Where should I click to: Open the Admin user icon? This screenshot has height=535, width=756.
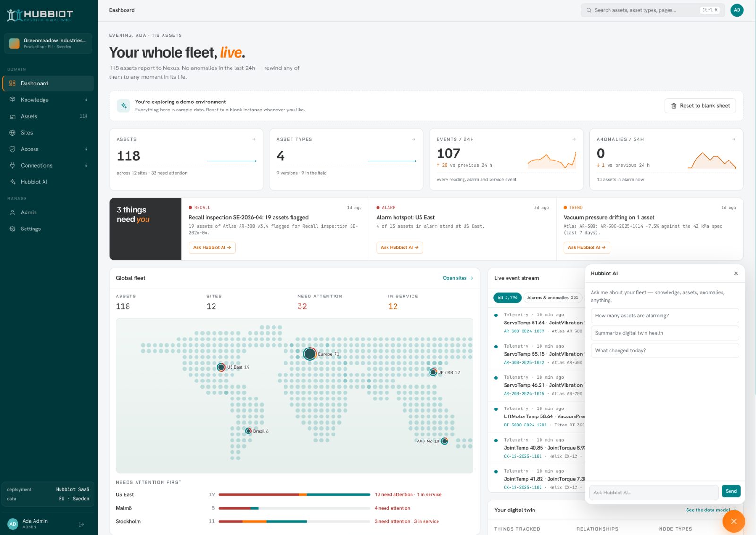(12, 212)
